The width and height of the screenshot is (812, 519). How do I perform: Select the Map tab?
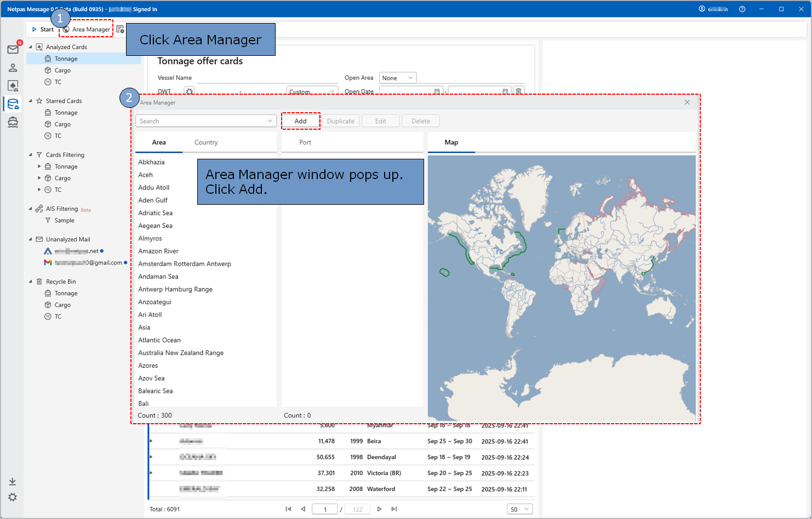[x=451, y=142]
